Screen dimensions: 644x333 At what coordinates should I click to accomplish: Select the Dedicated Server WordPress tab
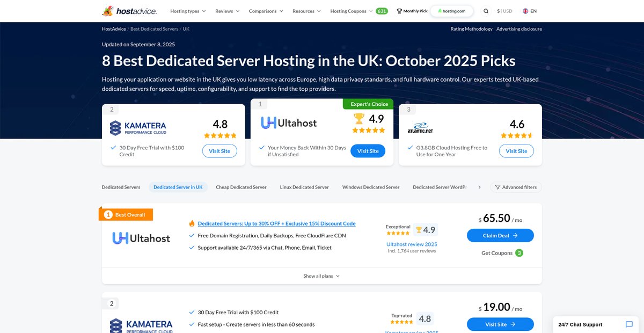click(x=440, y=187)
